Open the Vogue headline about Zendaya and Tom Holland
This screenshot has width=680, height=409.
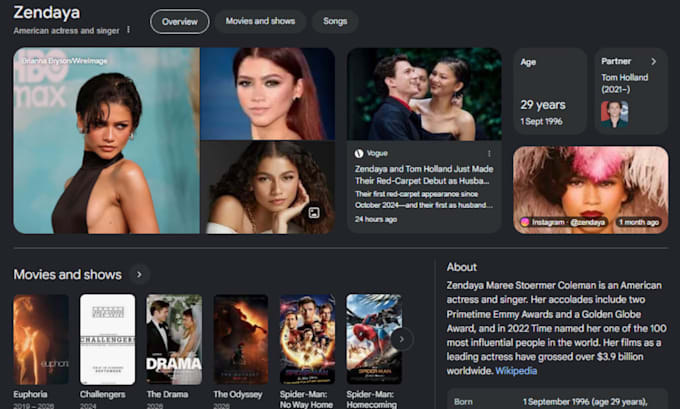pos(424,175)
